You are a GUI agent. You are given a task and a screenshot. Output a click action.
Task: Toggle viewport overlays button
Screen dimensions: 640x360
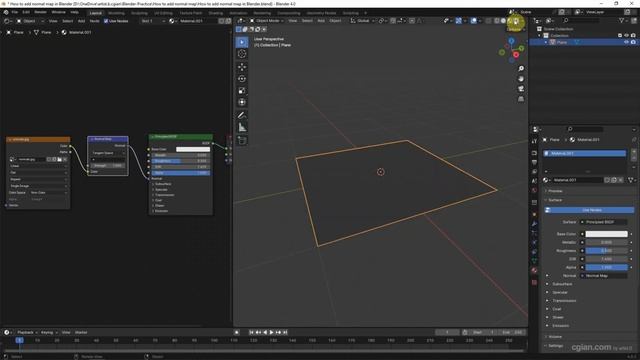tap(473, 21)
